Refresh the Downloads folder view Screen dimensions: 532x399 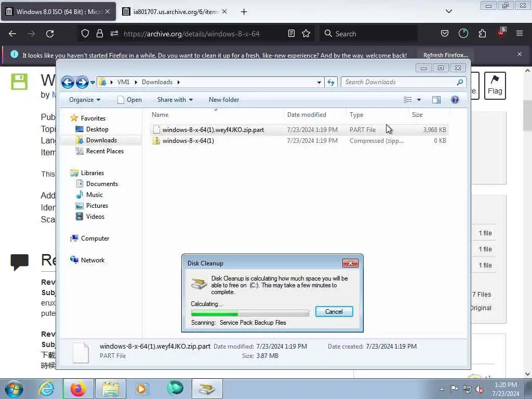[331, 82]
